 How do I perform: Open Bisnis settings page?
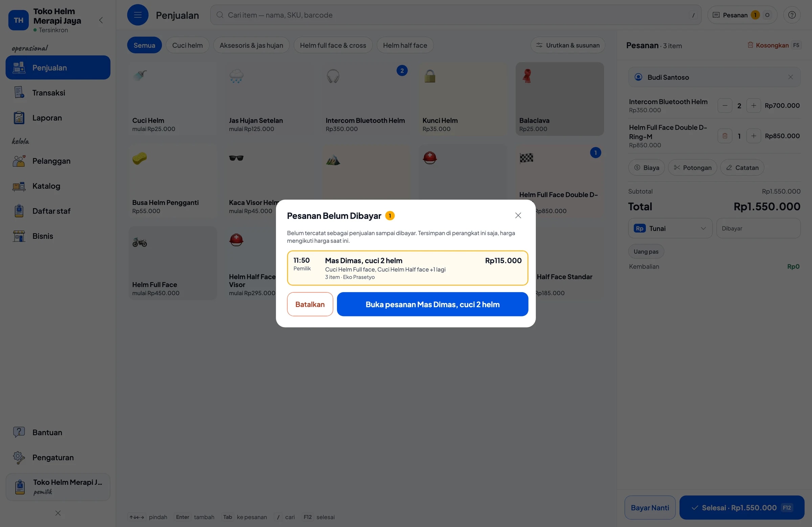[x=58, y=236]
